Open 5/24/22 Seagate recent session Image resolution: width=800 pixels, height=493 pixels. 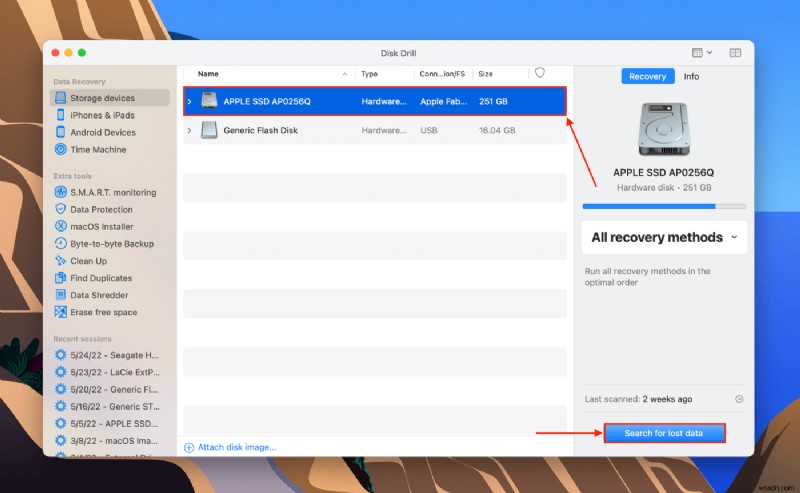(114, 355)
